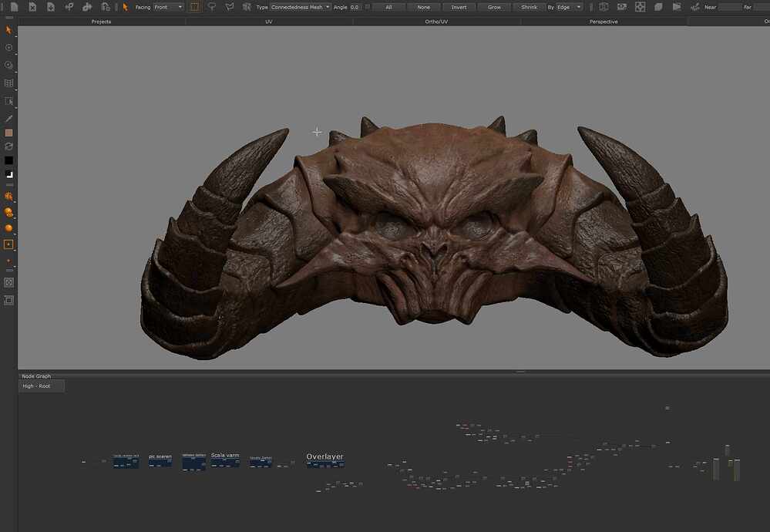This screenshot has height=532, width=770.
Task: Click the Node Graph panel title
Action: (x=36, y=376)
